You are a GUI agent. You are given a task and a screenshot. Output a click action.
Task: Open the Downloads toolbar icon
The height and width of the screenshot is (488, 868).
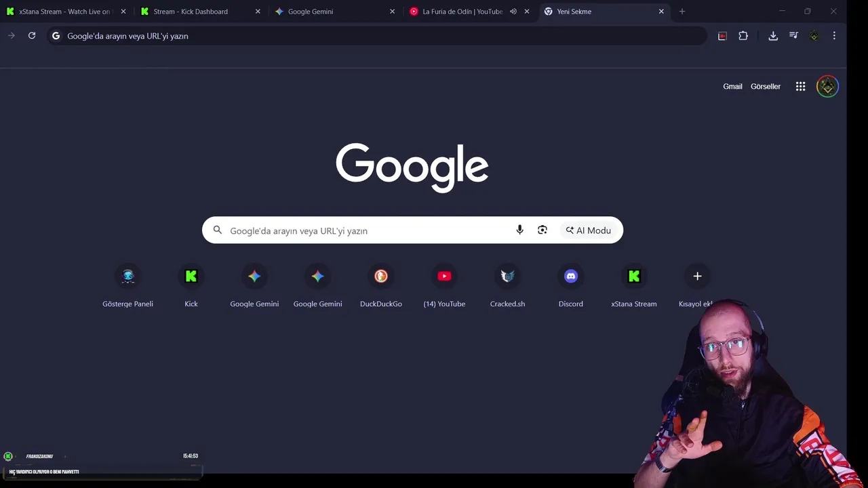click(x=773, y=36)
